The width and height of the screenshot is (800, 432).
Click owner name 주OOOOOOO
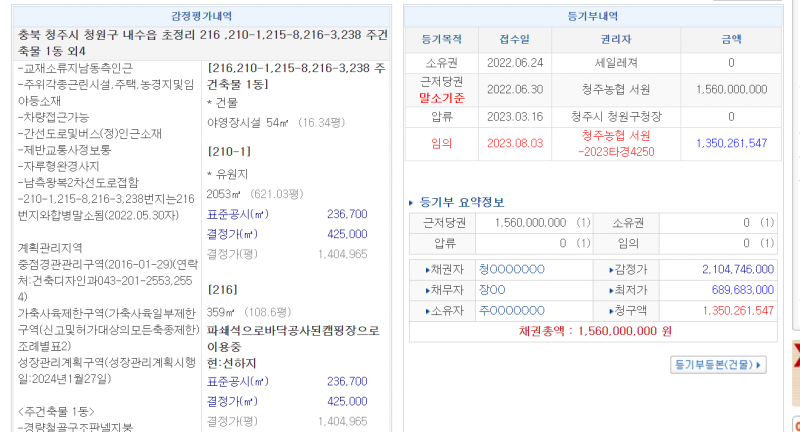point(512,311)
